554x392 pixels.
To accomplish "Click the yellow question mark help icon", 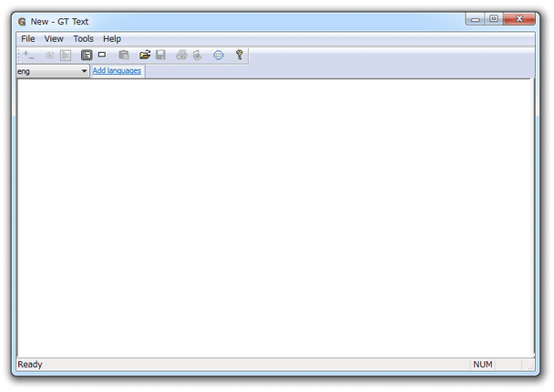I will [240, 55].
